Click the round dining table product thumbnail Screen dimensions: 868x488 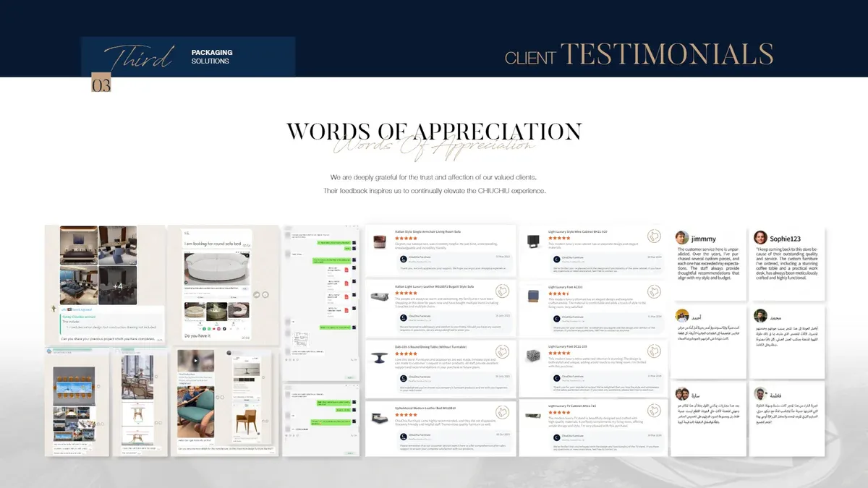pos(380,356)
